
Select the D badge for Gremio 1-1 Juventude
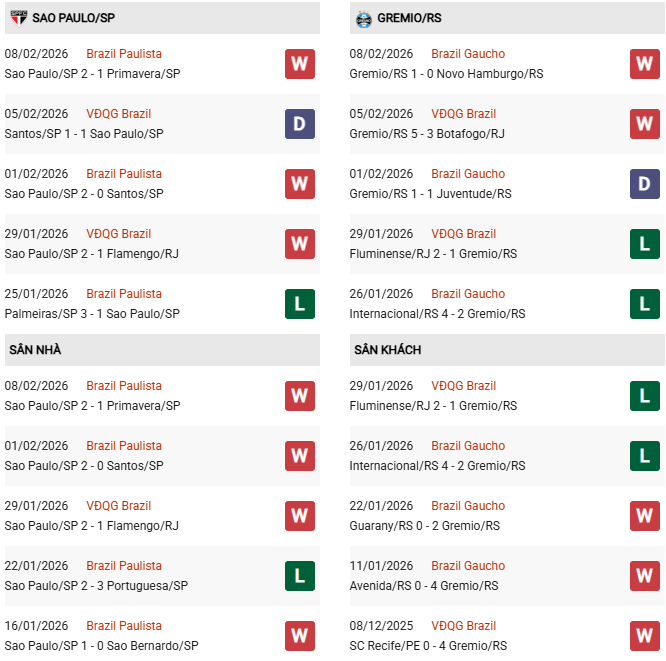(644, 184)
